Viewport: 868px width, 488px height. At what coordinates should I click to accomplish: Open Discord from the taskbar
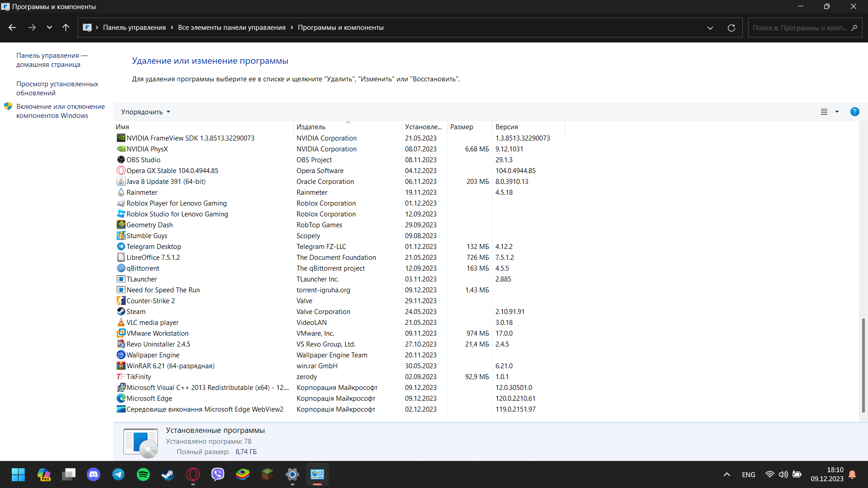[94, 474]
